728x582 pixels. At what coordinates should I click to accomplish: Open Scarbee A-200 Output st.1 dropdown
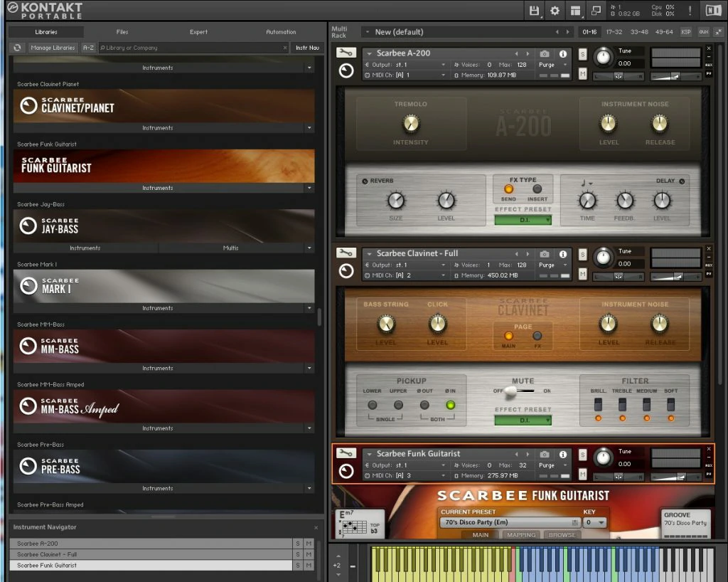(x=405, y=65)
